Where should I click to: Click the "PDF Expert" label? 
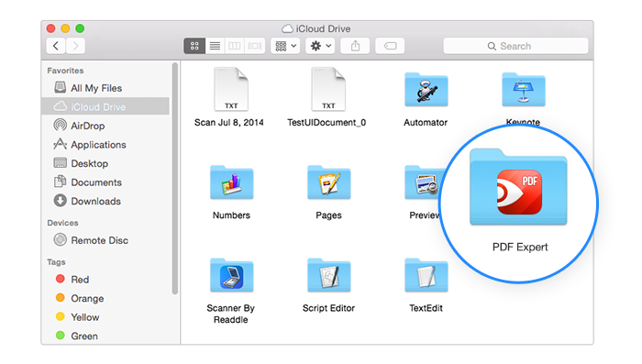pos(520,247)
